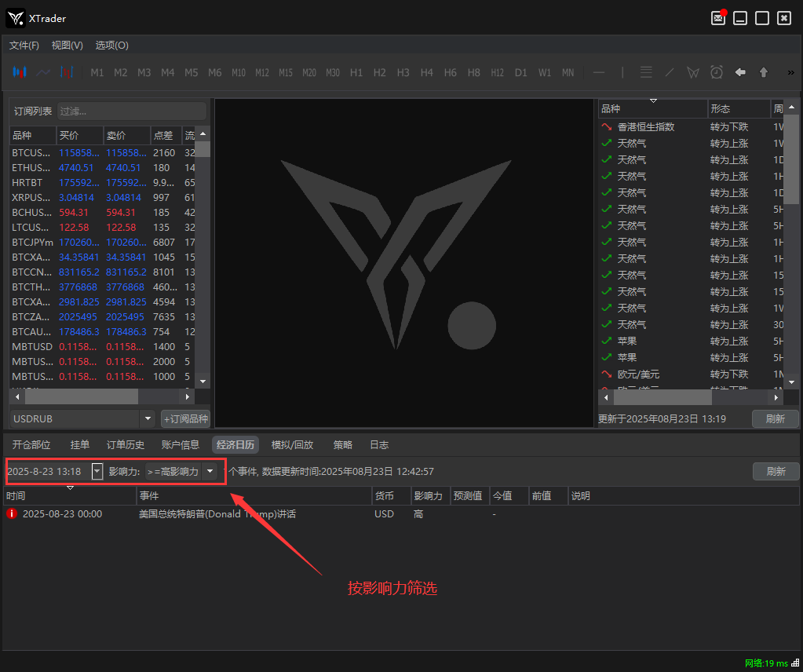Select the H1 timeframe
Screen dimensions: 803x672
point(356,72)
